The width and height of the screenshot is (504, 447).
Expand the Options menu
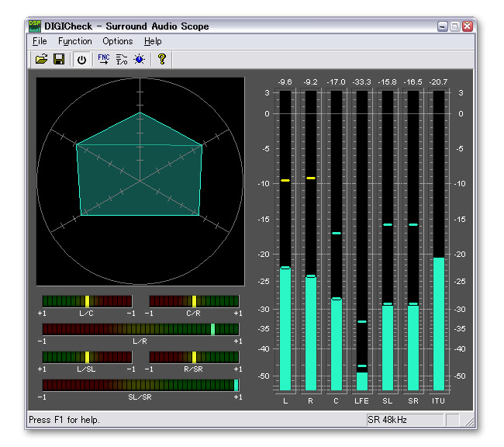pyautogui.click(x=118, y=41)
